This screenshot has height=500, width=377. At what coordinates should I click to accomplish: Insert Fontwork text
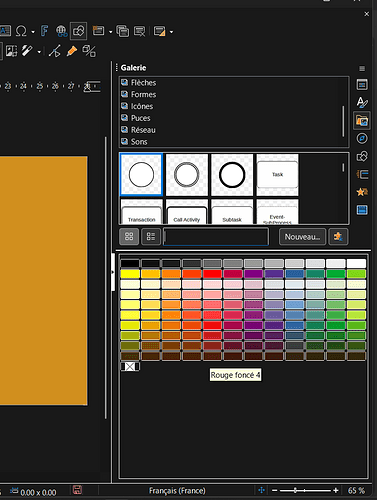click(44, 31)
